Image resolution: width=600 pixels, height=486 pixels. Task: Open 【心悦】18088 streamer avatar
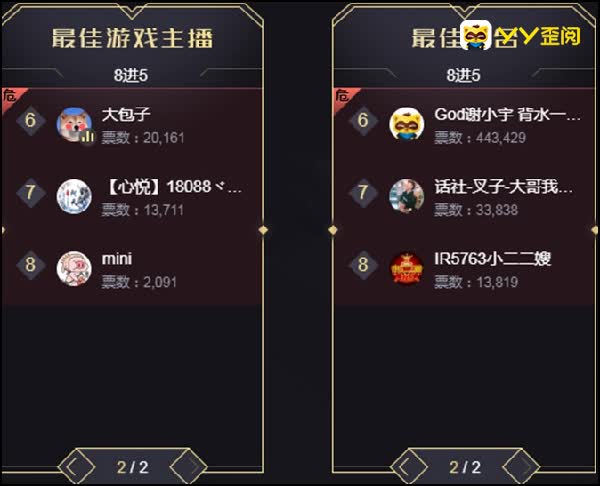point(74,197)
